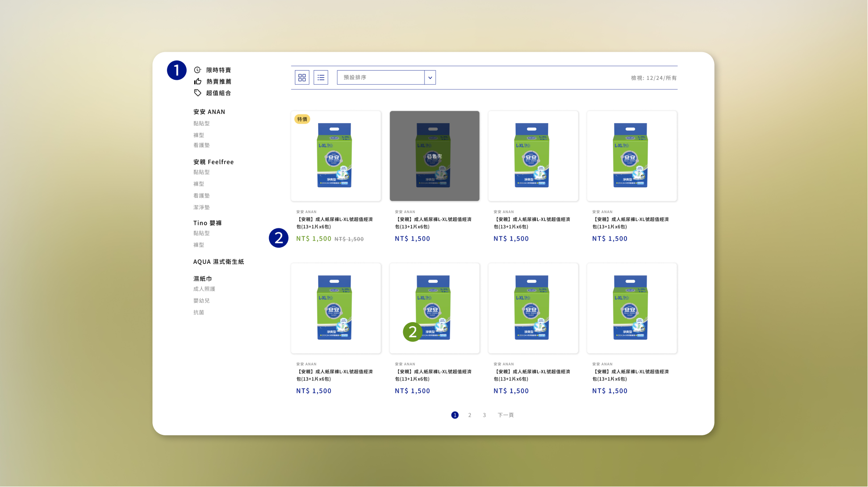Go to the next page via 下一頁

click(x=506, y=415)
